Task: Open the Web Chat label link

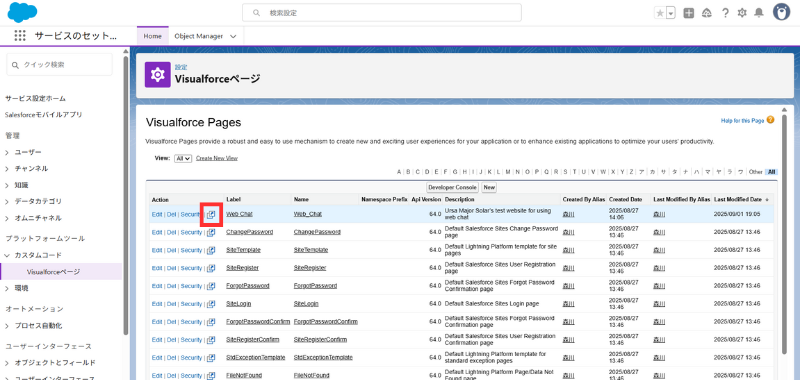Action: 239,215
